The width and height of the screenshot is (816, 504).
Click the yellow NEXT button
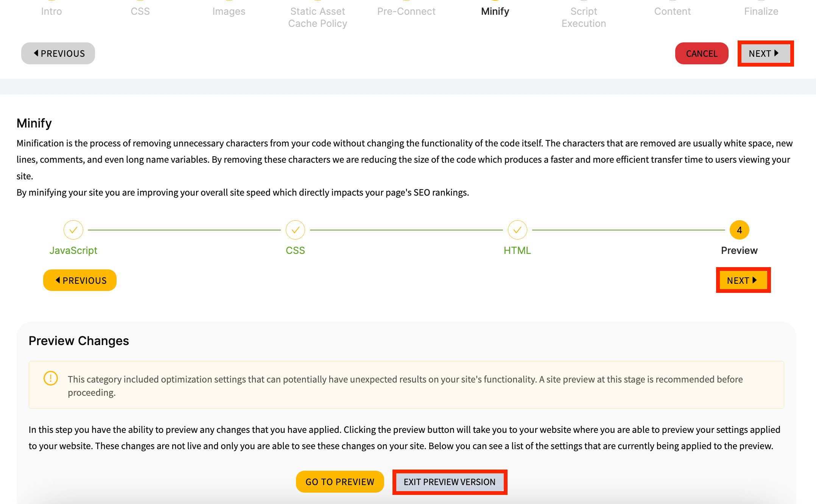[x=743, y=280]
